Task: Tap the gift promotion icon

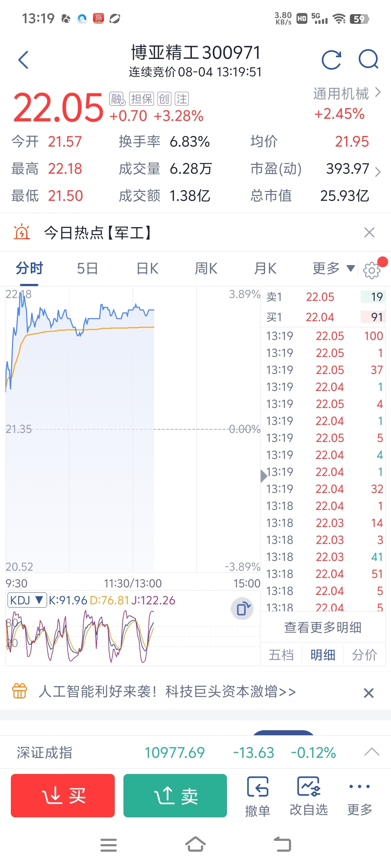Action: pos(20,691)
